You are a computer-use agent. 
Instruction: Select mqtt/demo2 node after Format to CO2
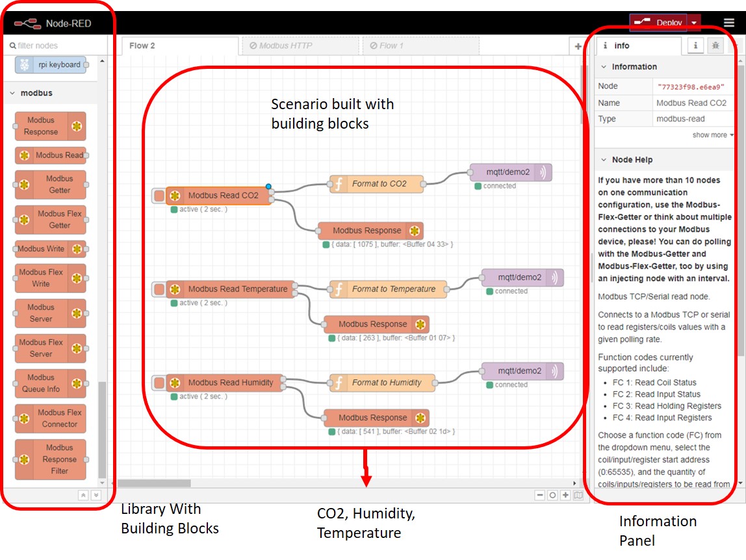pyautogui.click(x=511, y=172)
